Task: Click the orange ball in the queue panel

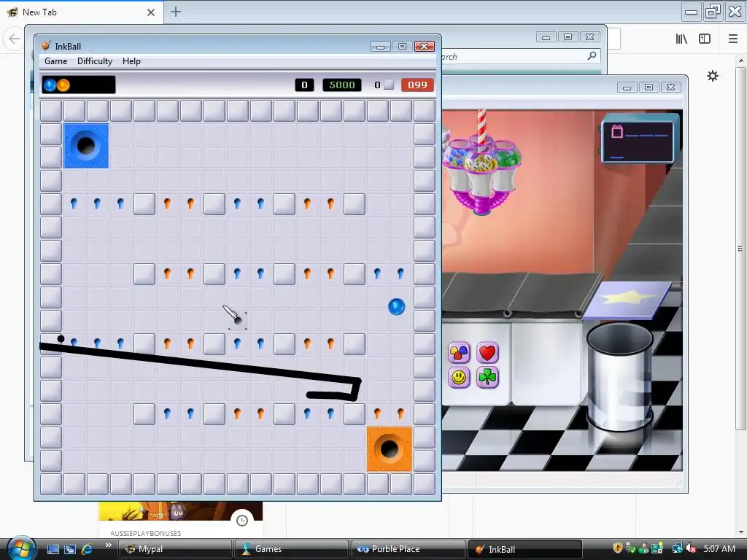Action: pos(63,85)
